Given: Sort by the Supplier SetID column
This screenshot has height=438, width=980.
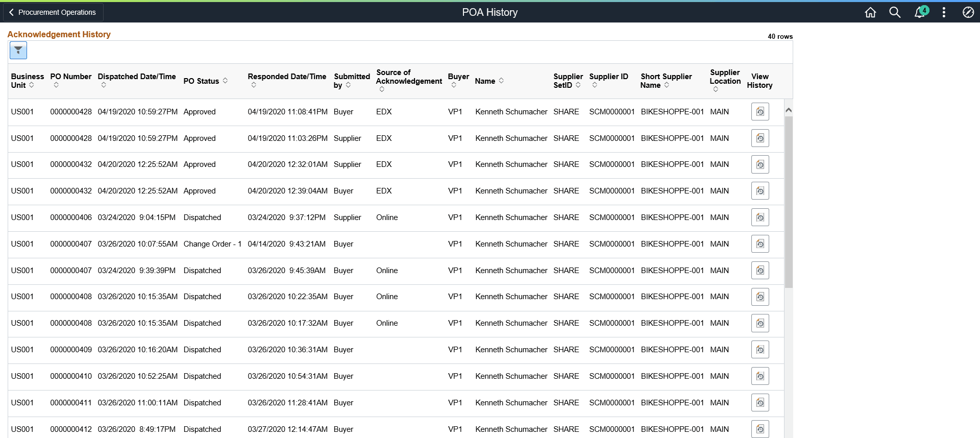Looking at the screenshot, I should point(568,81).
